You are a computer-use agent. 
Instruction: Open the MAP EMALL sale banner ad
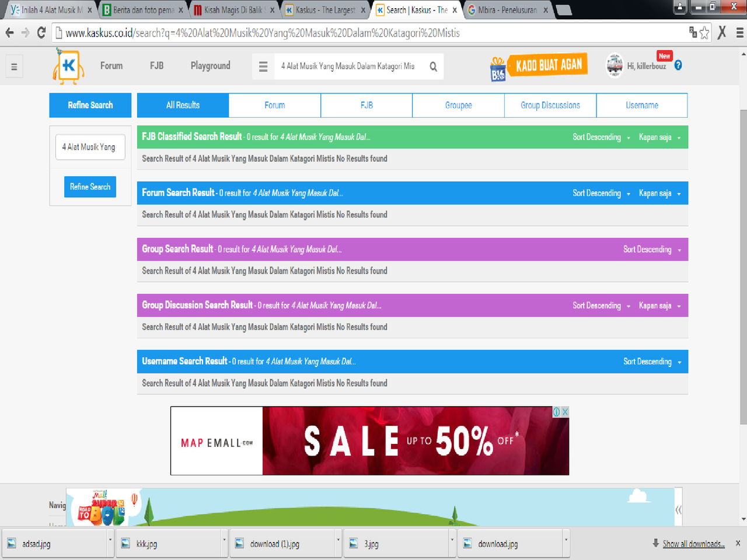pos(369,440)
